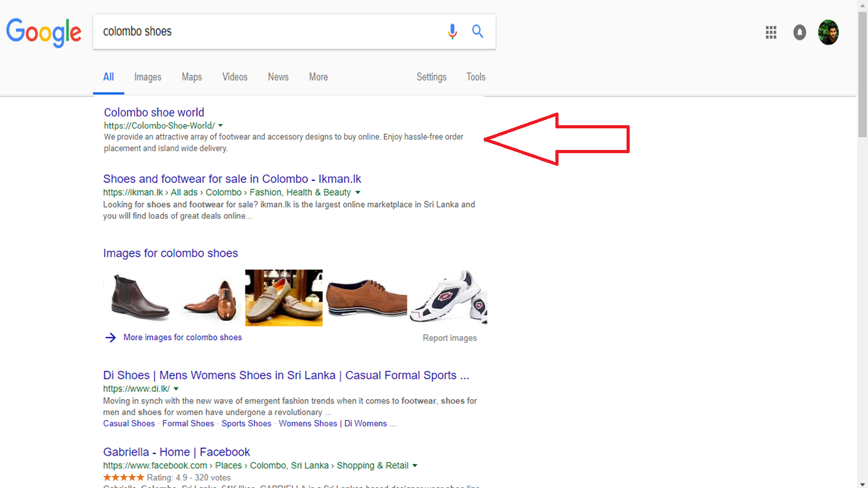Open the Settings menu
Viewport: 868px width, 488px height.
coord(431,77)
